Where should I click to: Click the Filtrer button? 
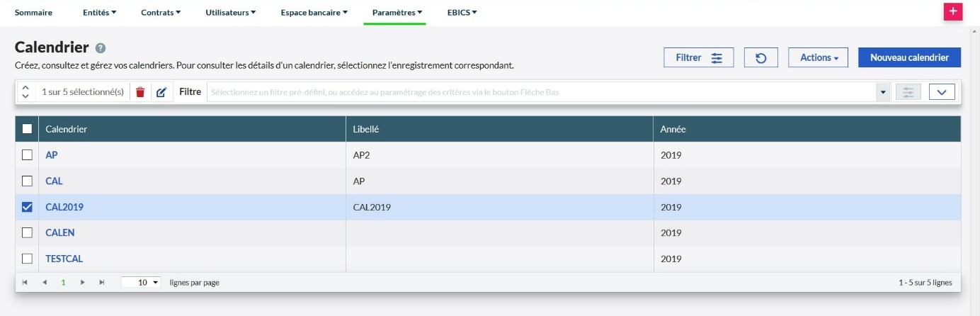click(x=698, y=58)
